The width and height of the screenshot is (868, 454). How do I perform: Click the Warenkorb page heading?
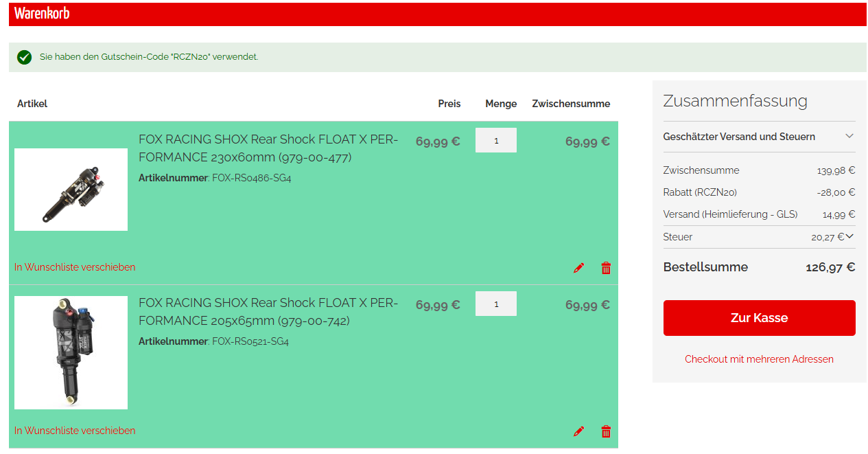point(42,14)
